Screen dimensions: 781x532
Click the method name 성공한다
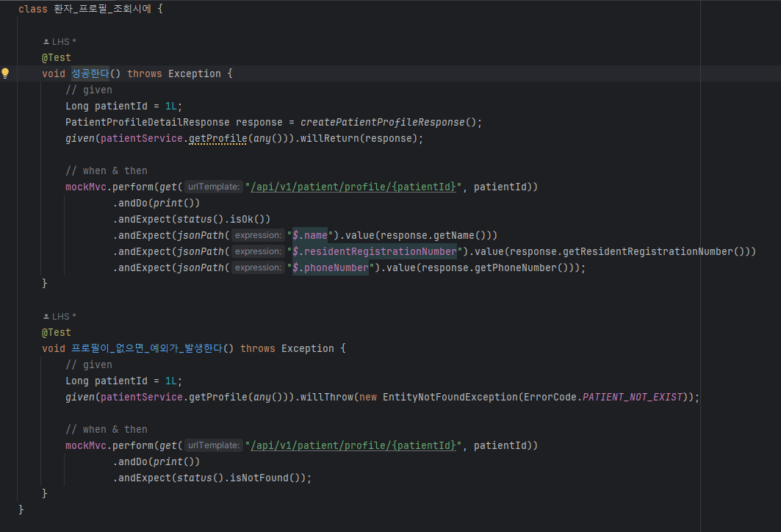click(90, 73)
